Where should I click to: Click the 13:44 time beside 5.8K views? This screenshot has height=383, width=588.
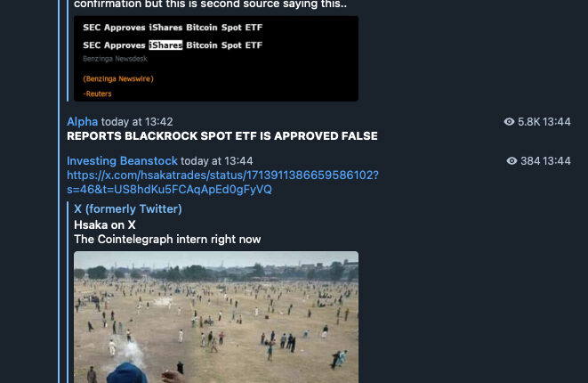tap(557, 122)
